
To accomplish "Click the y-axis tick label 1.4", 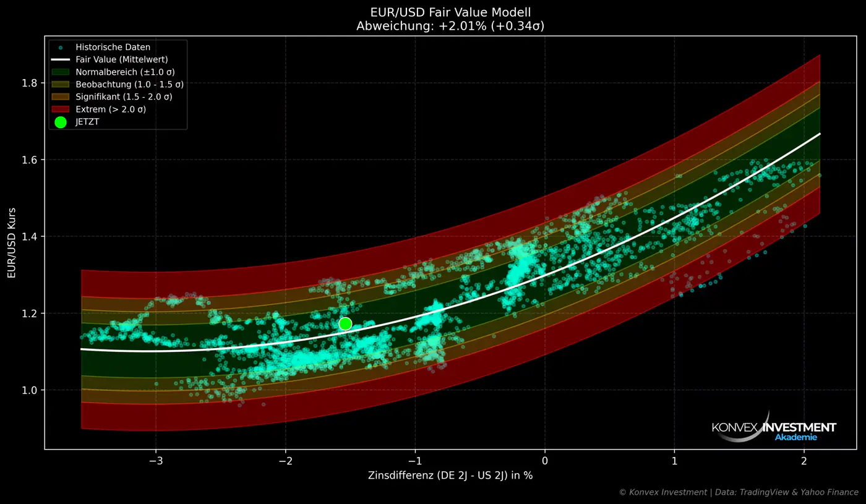I will point(28,236).
